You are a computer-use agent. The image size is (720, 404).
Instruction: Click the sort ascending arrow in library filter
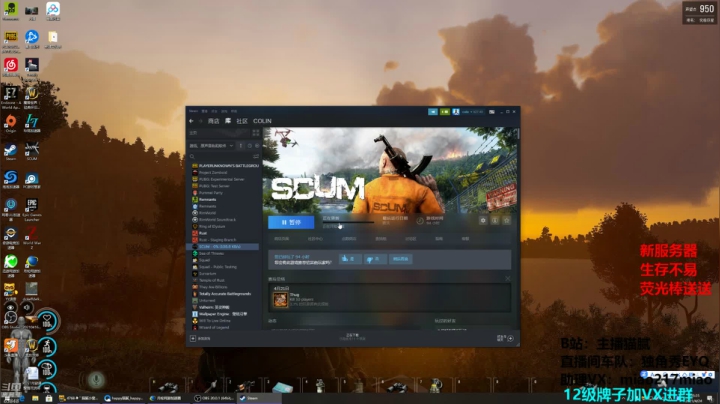[241, 146]
